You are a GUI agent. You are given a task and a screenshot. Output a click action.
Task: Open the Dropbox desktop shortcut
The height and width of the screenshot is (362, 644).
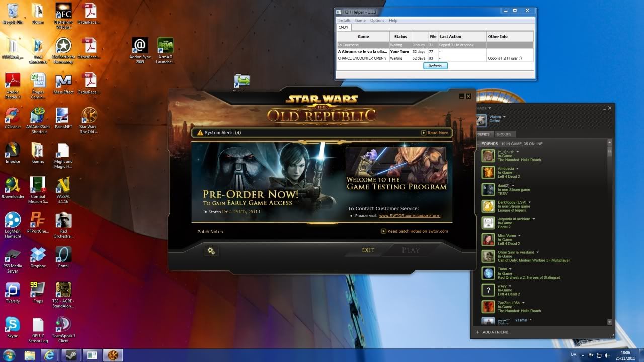pyautogui.click(x=38, y=257)
